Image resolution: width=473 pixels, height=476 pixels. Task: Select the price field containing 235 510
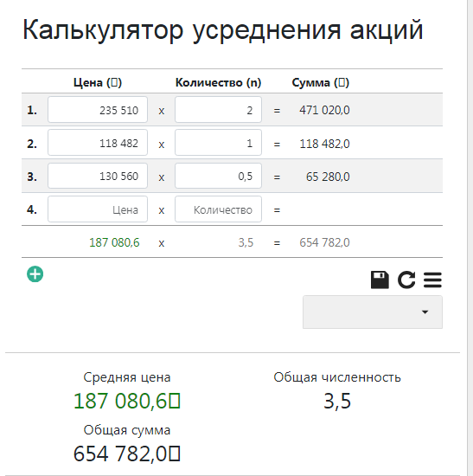(x=98, y=110)
